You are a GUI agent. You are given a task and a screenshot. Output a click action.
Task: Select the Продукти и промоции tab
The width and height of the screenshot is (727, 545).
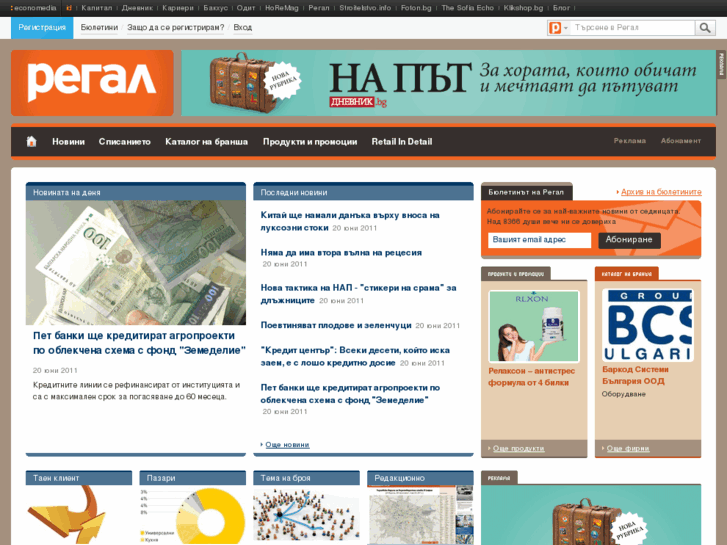[x=516, y=274]
